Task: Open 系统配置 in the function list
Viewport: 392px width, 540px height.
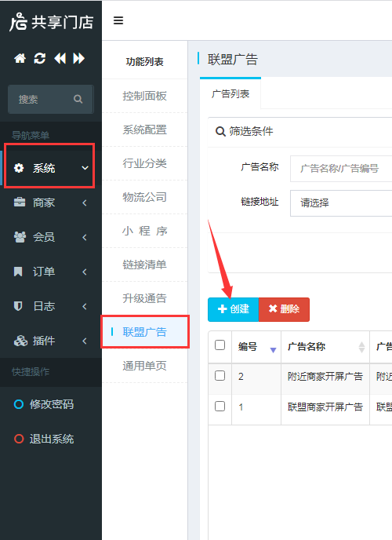Action: pos(145,130)
